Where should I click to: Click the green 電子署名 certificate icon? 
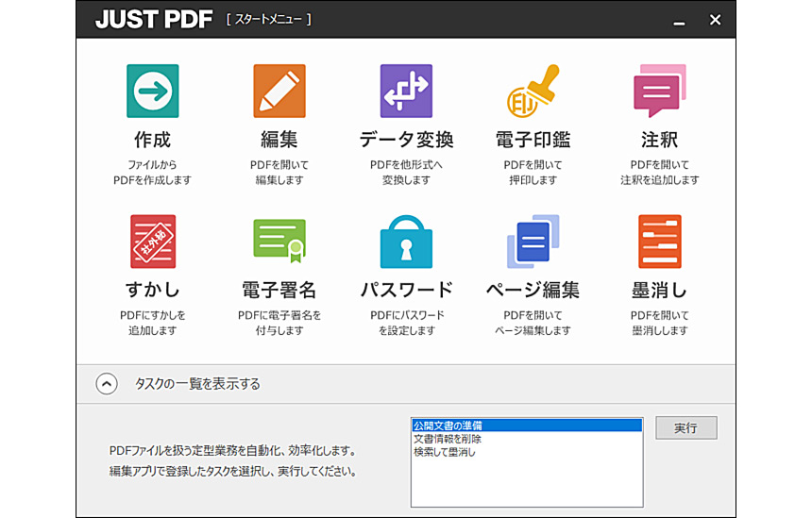(x=279, y=241)
